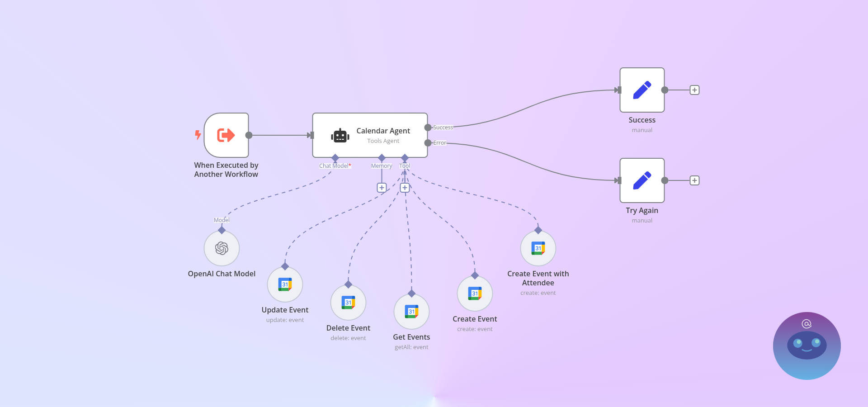Open the Create Event calendar node
The height and width of the screenshot is (407, 868).
tap(475, 293)
